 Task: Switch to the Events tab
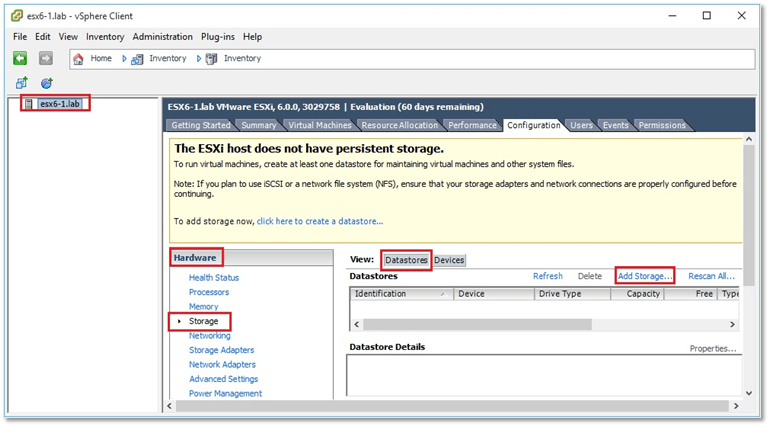tap(616, 125)
